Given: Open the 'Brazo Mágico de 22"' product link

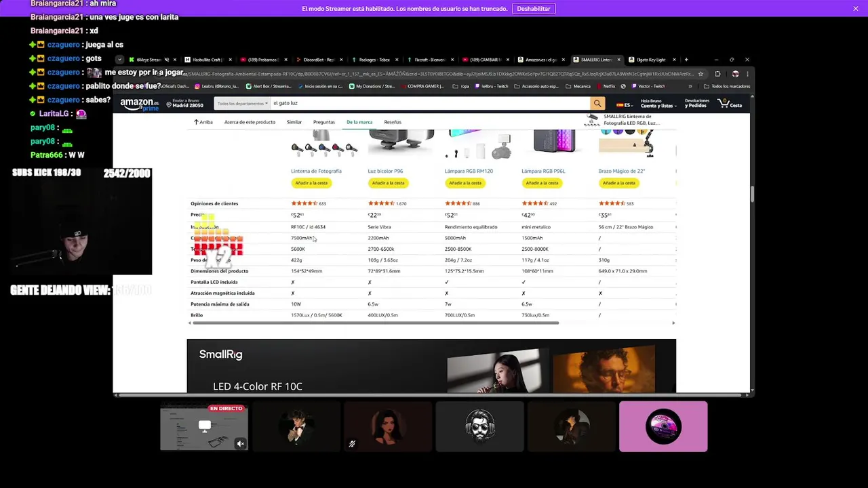Looking at the screenshot, I should 622,171.
